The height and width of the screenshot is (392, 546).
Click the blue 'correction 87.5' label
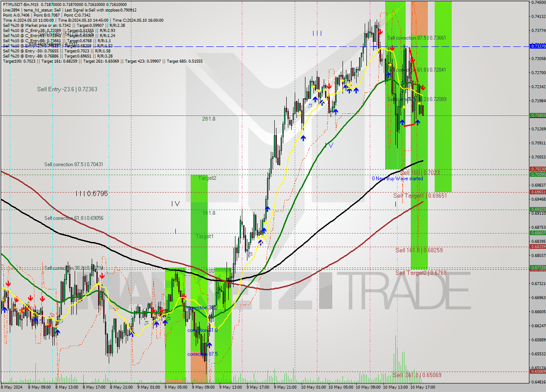tap(203, 354)
